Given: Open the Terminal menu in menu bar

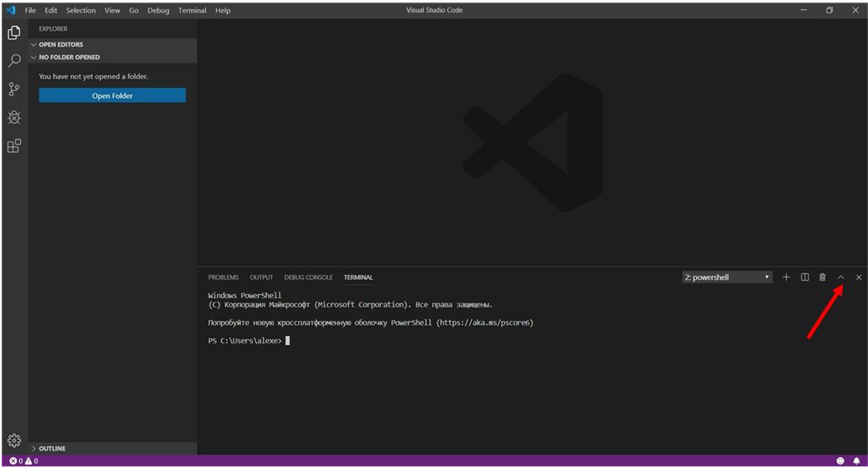Looking at the screenshot, I should pos(192,10).
